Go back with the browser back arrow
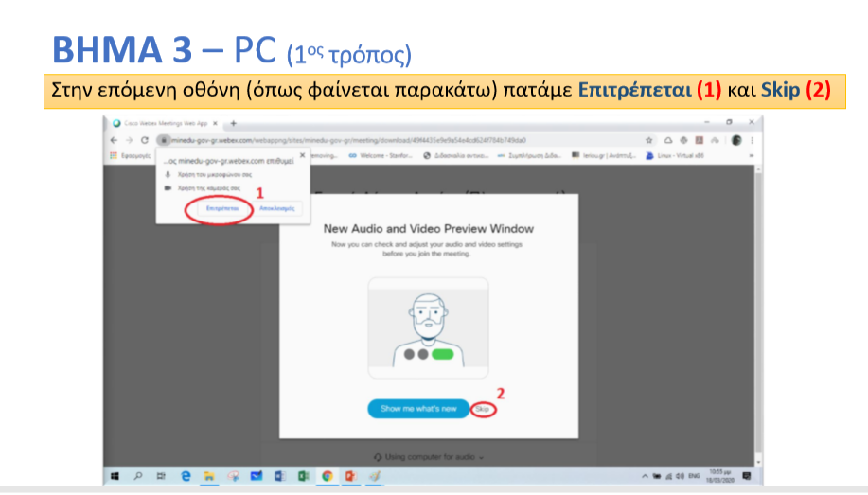The width and height of the screenshot is (868, 495). pyautogui.click(x=114, y=140)
